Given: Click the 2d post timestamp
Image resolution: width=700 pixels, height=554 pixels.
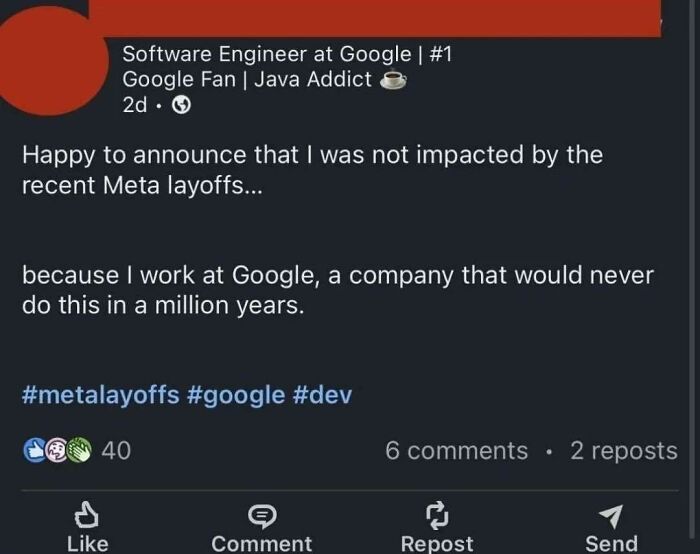Looking at the screenshot, I should [x=135, y=106].
